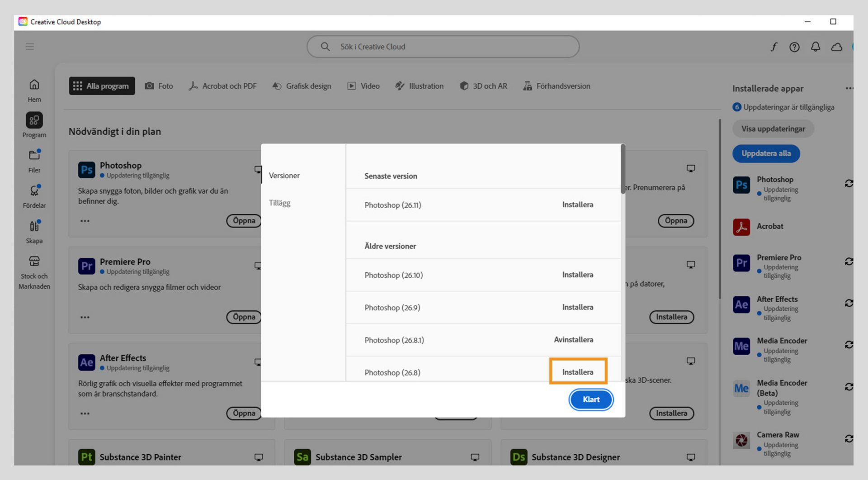Open Skapa create icon in sidebar

pyautogui.click(x=34, y=226)
